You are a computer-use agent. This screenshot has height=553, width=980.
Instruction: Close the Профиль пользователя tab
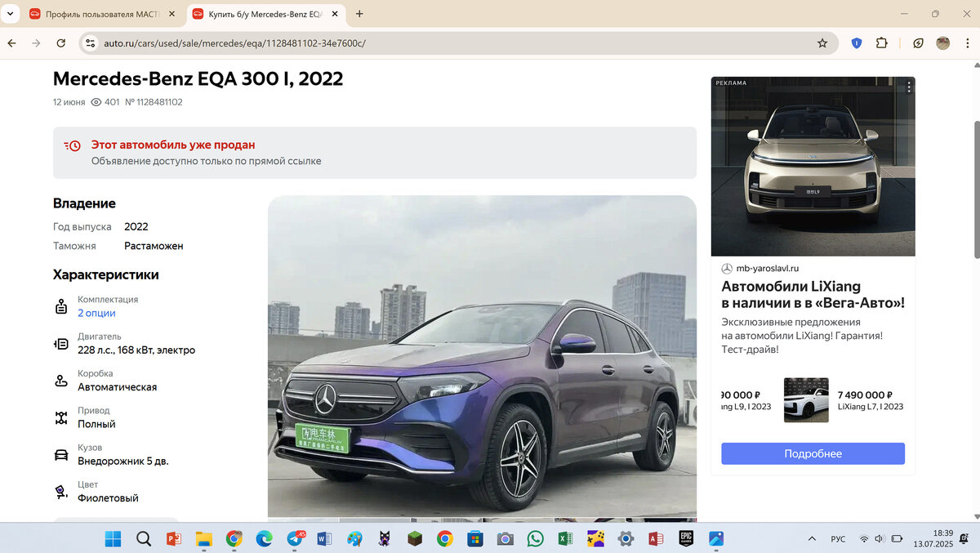(171, 14)
